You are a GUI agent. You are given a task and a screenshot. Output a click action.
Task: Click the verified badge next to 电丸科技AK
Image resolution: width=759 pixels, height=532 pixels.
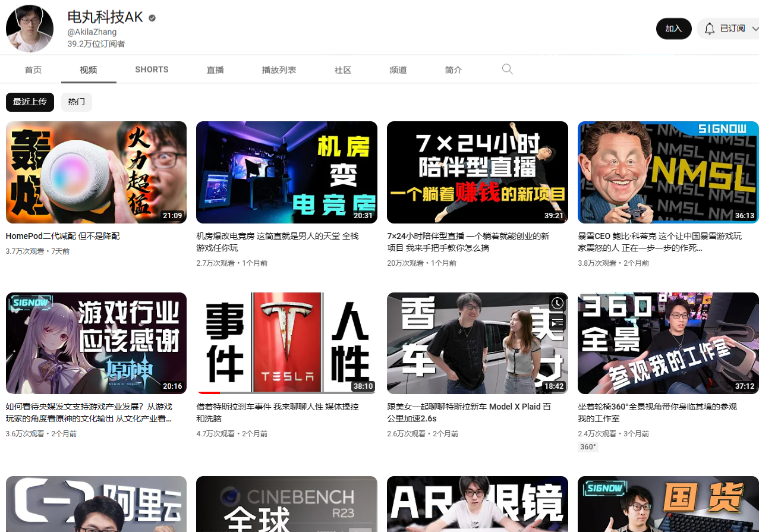pos(152,18)
